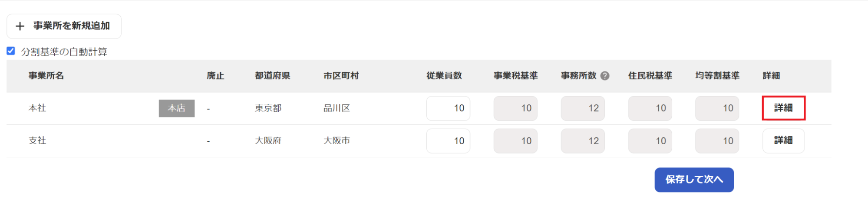Click the 本店 badge on 本社 row
The image size is (868, 201).
tap(177, 108)
